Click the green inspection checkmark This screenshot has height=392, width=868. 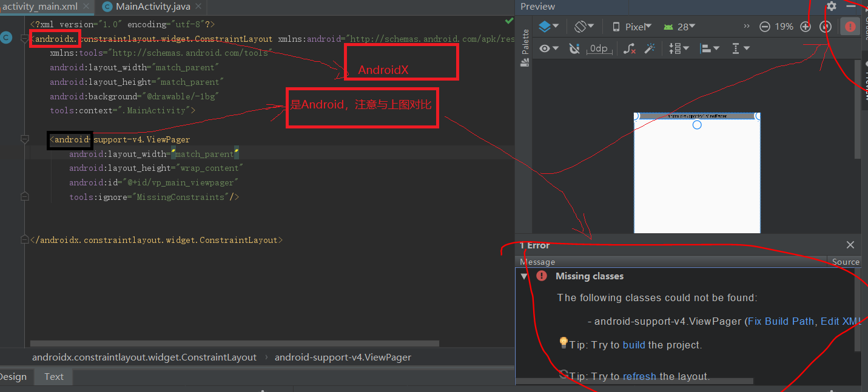click(509, 21)
